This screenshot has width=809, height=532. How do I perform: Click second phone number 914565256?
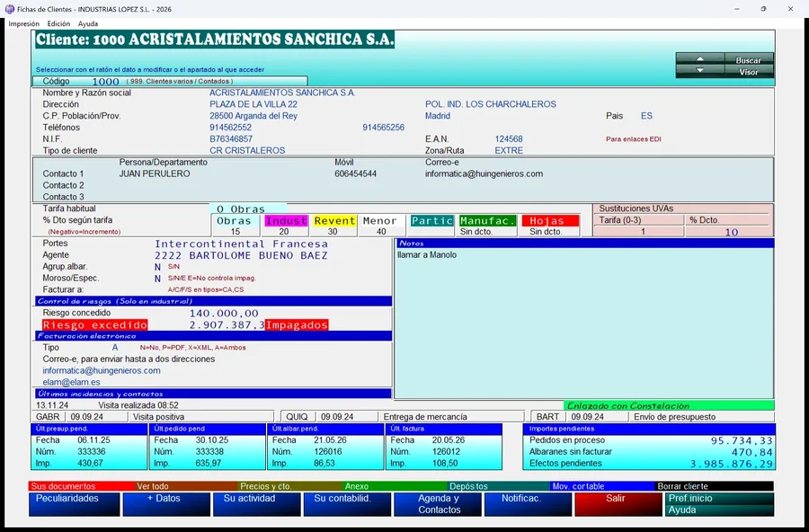click(x=383, y=128)
